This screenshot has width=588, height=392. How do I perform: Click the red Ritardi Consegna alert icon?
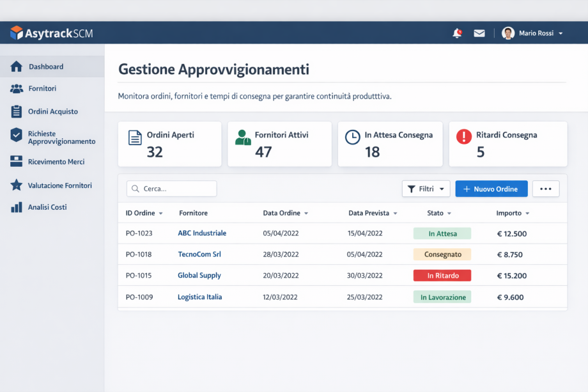click(464, 137)
